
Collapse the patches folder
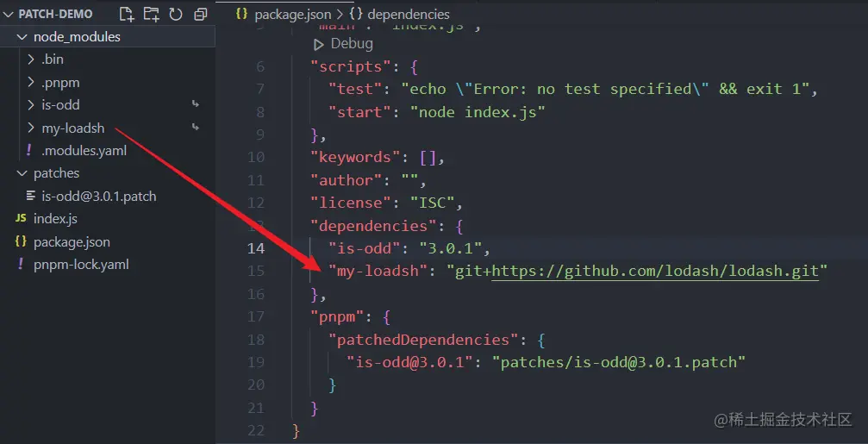[22, 173]
